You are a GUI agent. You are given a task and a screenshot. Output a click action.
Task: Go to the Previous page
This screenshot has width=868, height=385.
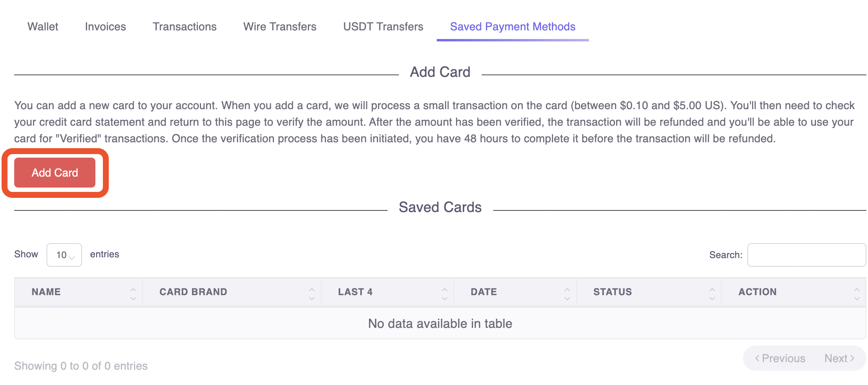(x=780, y=358)
